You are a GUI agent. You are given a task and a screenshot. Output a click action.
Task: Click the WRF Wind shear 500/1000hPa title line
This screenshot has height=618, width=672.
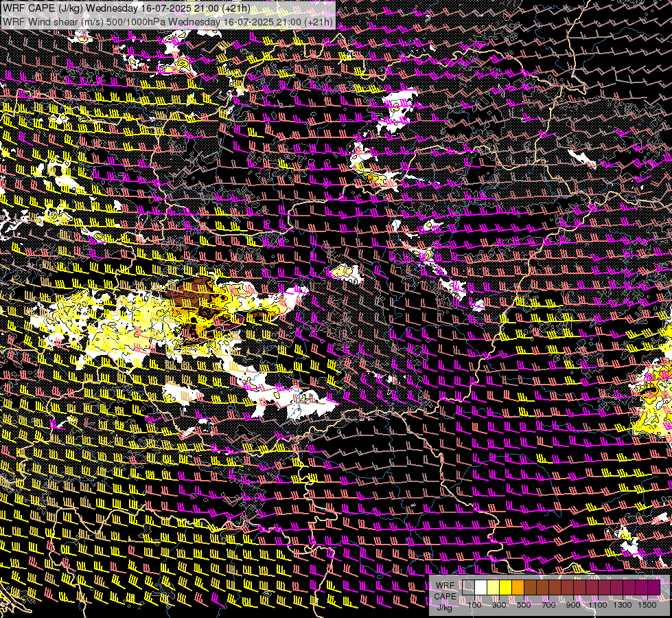pos(167,22)
